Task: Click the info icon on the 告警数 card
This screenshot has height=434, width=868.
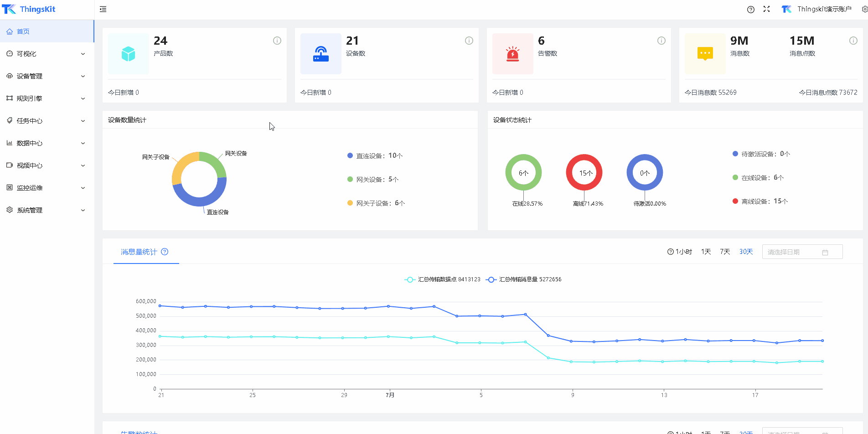Action: click(661, 41)
